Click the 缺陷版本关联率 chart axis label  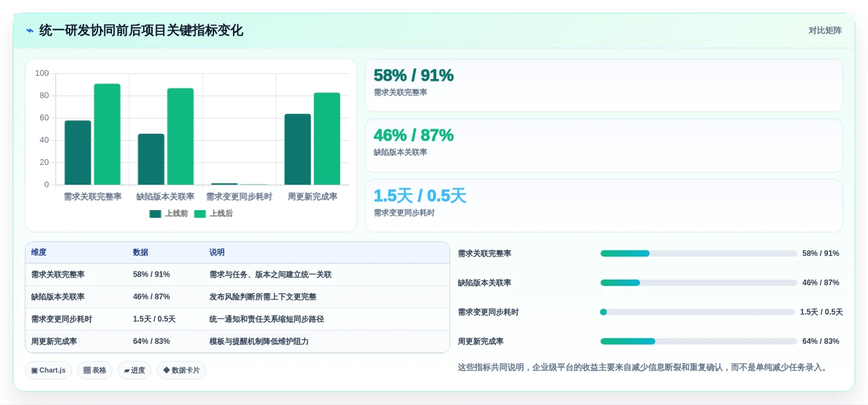point(166,197)
